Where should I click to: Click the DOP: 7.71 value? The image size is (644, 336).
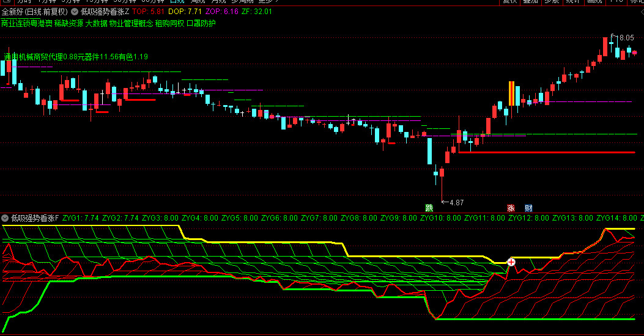[185, 12]
